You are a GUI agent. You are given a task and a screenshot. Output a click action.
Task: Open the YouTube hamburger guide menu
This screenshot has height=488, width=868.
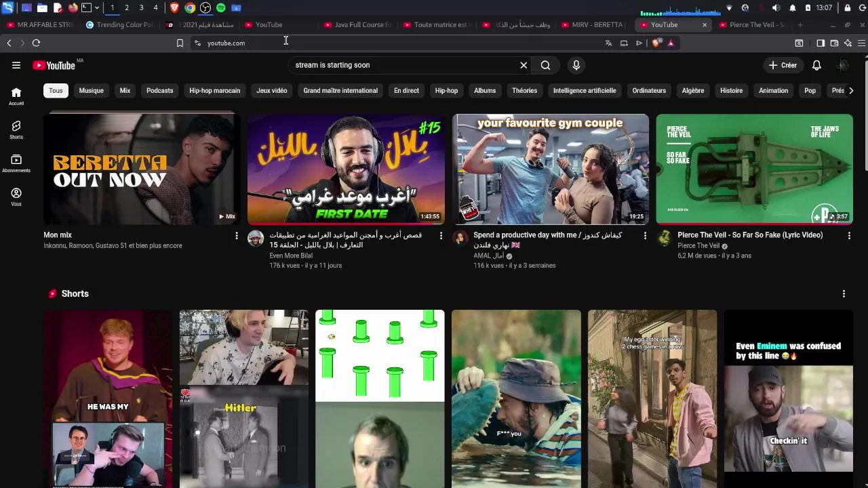pyautogui.click(x=16, y=65)
